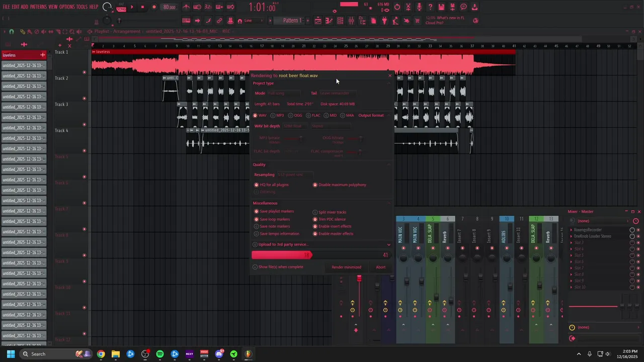Click the tempo 80.000 field
The height and width of the screenshot is (362, 644).
click(170, 7)
